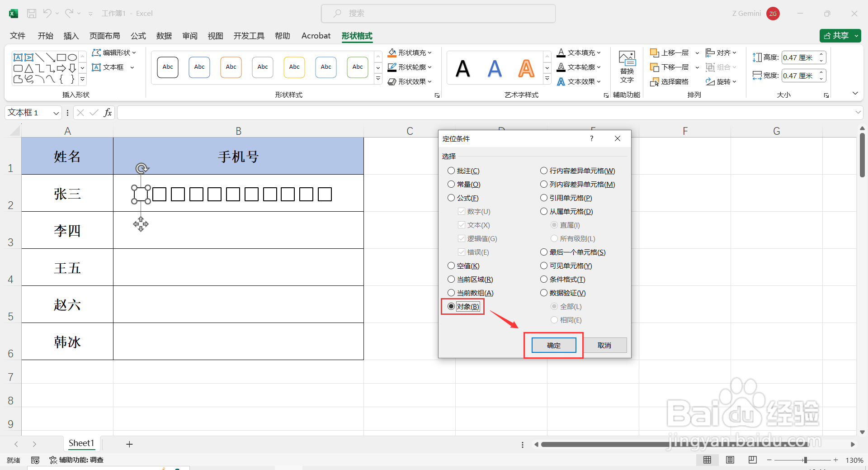
Task: Open the 形状填充 (Shape Fill) menu
Action: 409,52
